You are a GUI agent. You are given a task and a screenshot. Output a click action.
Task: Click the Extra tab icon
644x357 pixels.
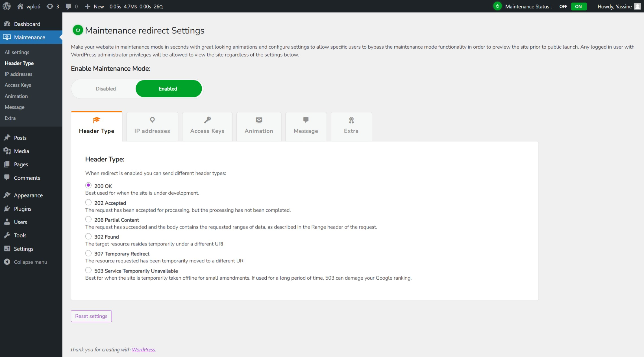(351, 121)
